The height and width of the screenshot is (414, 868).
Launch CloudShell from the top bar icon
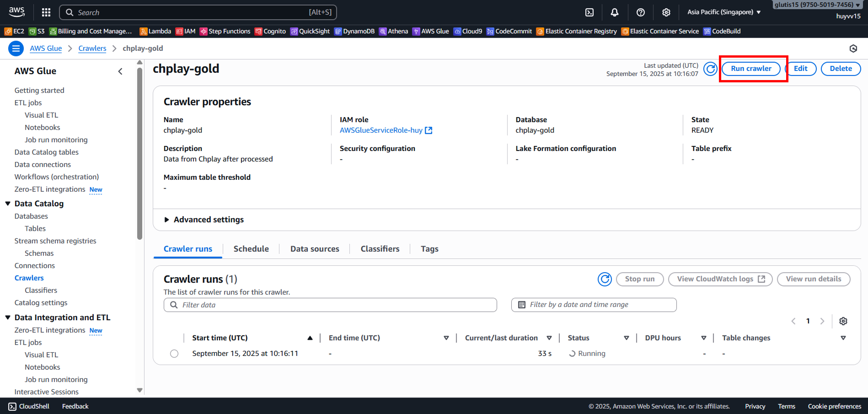click(x=589, y=12)
